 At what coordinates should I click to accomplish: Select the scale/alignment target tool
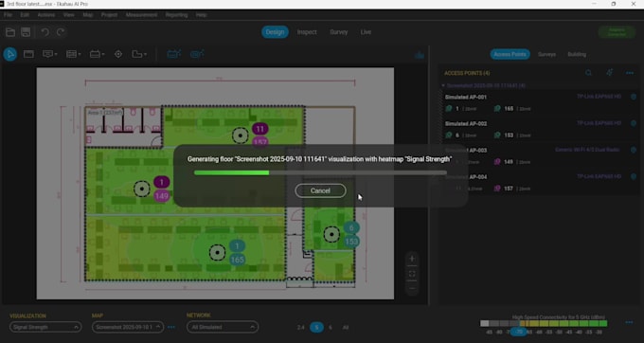click(118, 54)
